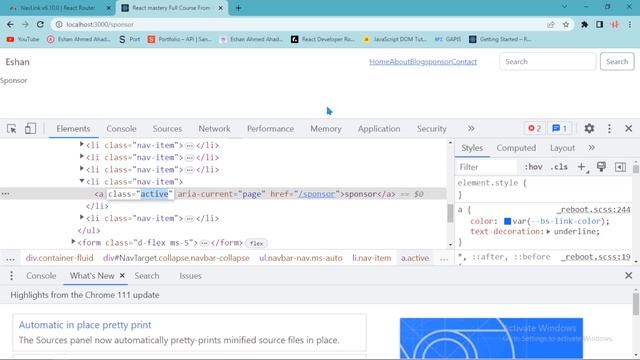Image resolution: width=640 pixels, height=360 pixels.
Task: Select ul.navbar-nav.ms-auto breadcrumb
Action: 301,258
